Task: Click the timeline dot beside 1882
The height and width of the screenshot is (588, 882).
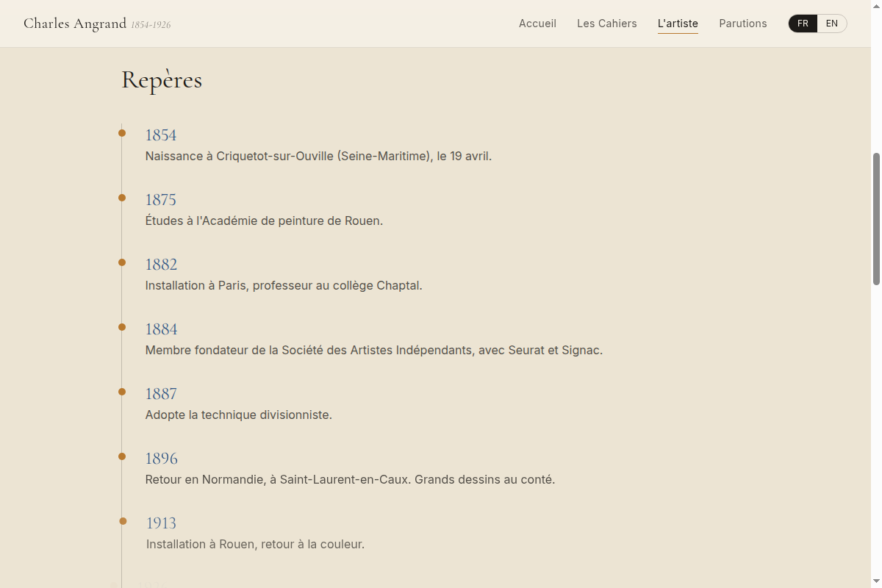Action: coord(122,262)
